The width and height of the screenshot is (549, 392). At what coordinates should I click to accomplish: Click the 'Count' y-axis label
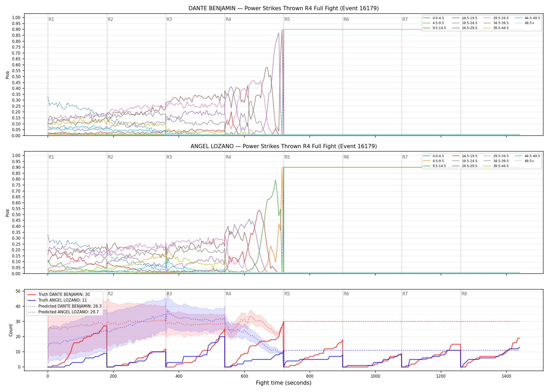[x=11, y=330]
